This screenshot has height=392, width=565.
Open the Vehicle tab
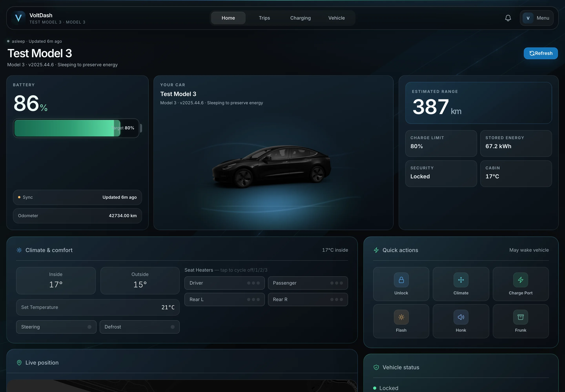[337, 18]
